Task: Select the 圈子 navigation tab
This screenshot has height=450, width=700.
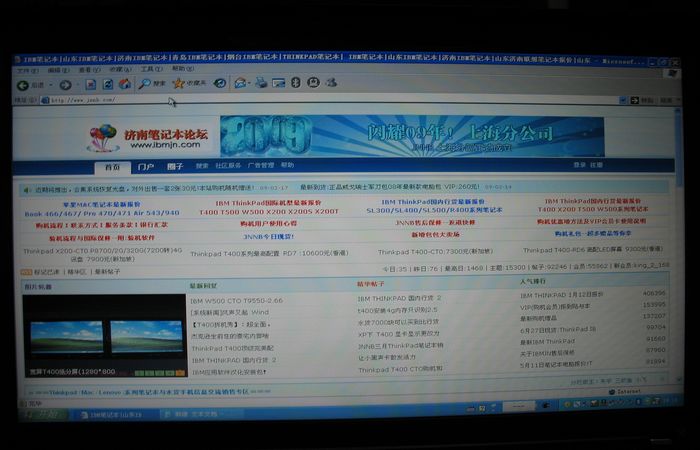Action: click(x=175, y=166)
